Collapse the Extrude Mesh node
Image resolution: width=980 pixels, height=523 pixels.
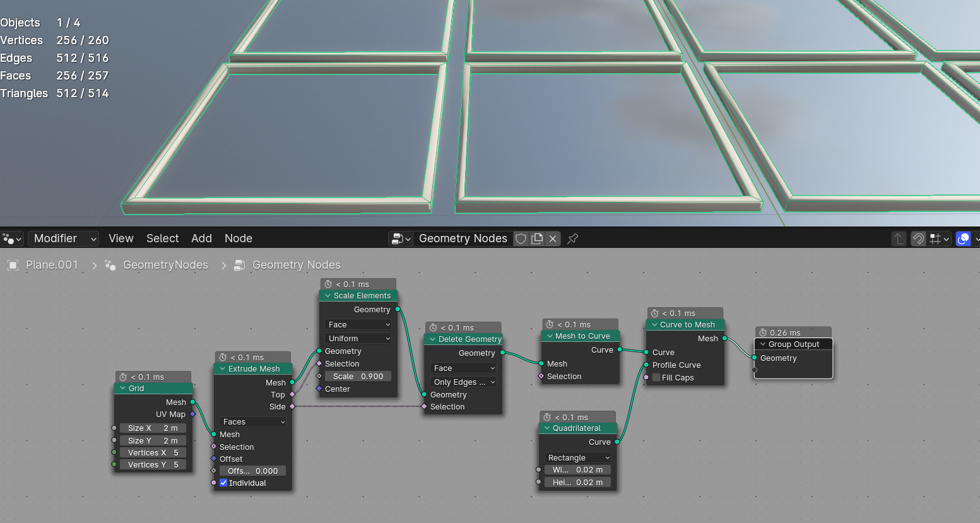(x=223, y=369)
